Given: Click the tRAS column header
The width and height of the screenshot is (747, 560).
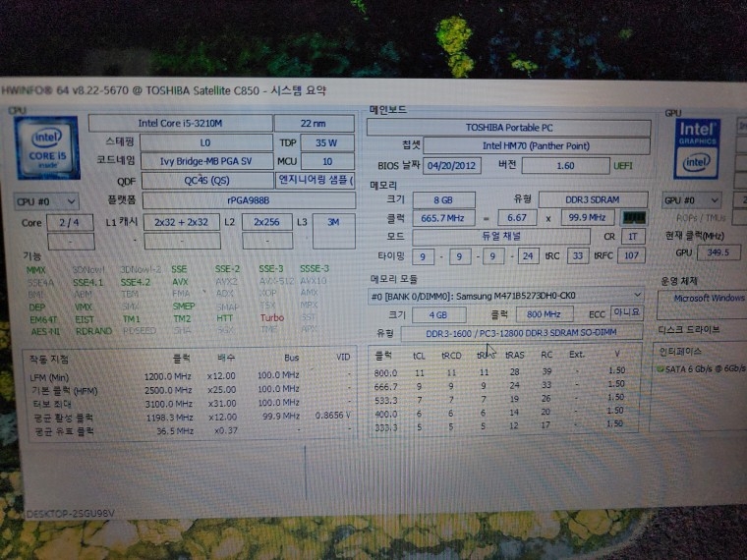Looking at the screenshot, I should [514, 355].
